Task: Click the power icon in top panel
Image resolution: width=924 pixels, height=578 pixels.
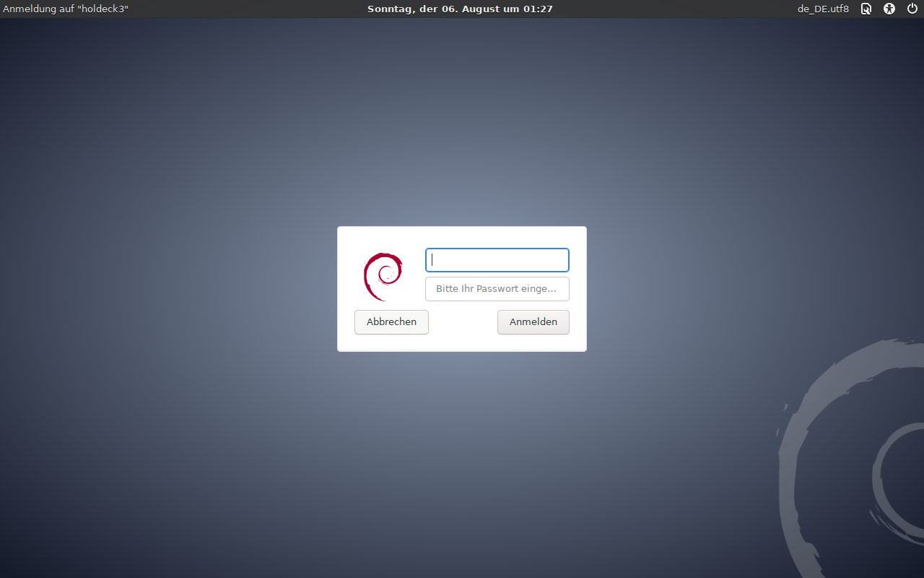Action: click(912, 9)
